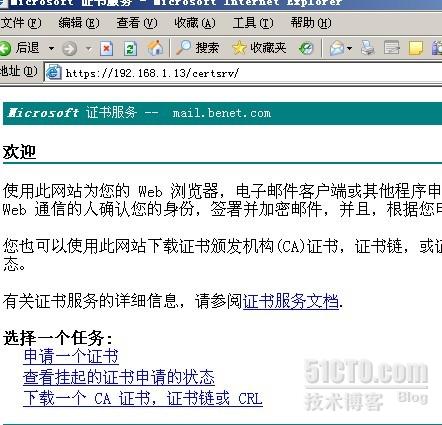Click the 下载一个 CA 证书，证书链或 CRL link
The width and height of the screenshot is (442, 425).
[x=143, y=398]
